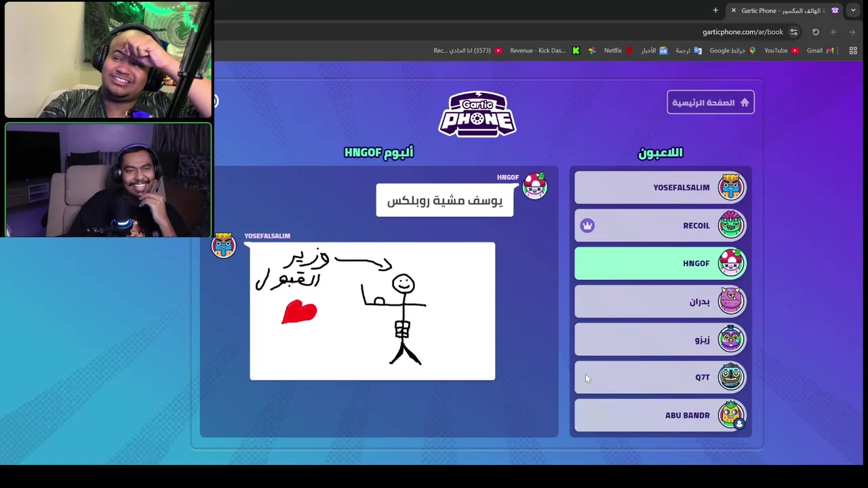Select player YOSEFALSALIM in the list
Image resolution: width=868 pixels, height=488 pixels.
coord(660,187)
